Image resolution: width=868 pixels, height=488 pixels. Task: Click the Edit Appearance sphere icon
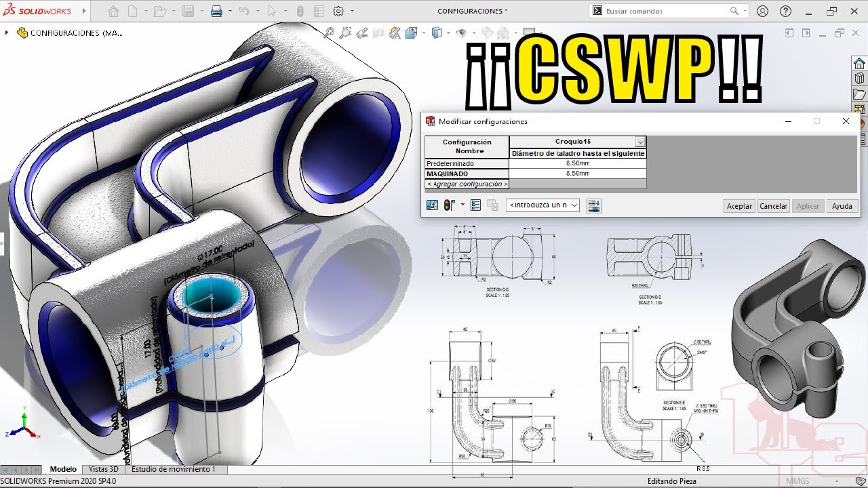pos(487,33)
